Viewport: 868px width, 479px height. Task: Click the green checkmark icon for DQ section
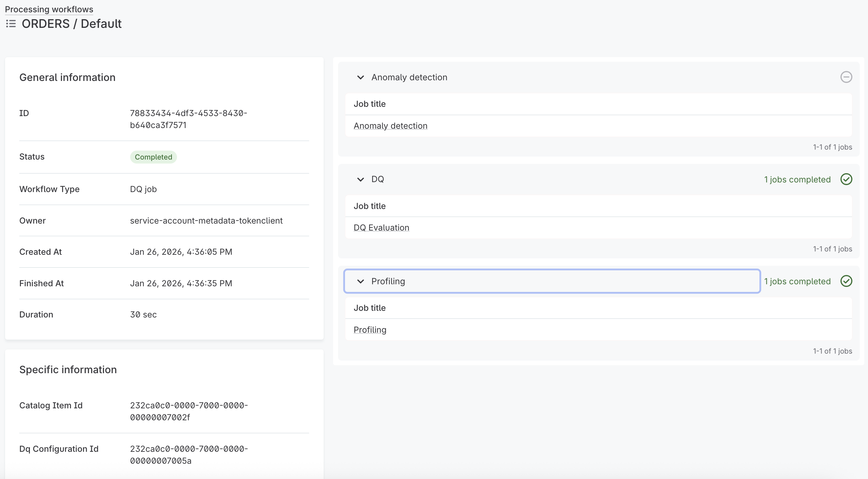[846, 179]
